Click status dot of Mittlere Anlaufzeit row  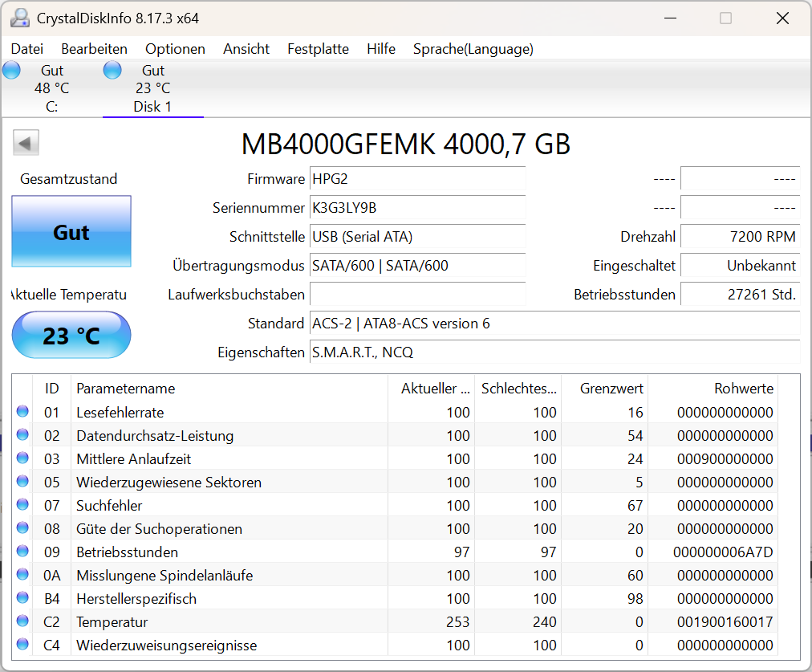pos(22,458)
